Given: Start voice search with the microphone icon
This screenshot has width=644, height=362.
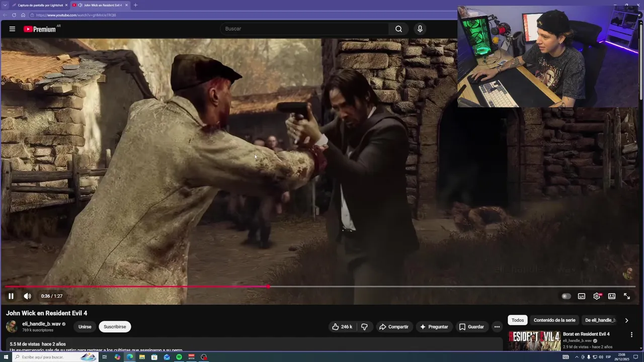Looking at the screenshot, I should click(420, 29).
